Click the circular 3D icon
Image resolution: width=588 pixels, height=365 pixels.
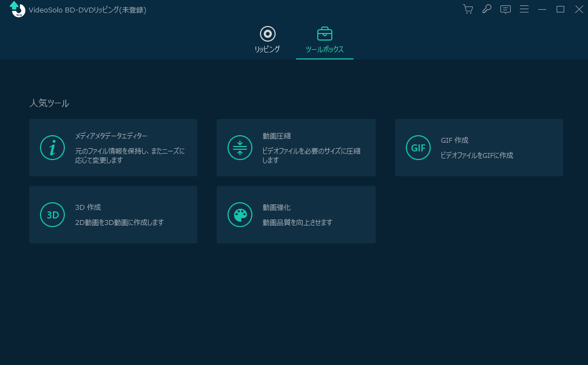coord(52,215)
